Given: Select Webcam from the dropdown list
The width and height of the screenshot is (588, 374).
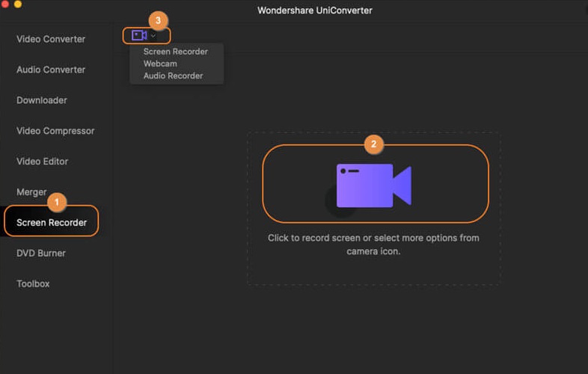Looking at the screenshot, I should click(160, 64).
